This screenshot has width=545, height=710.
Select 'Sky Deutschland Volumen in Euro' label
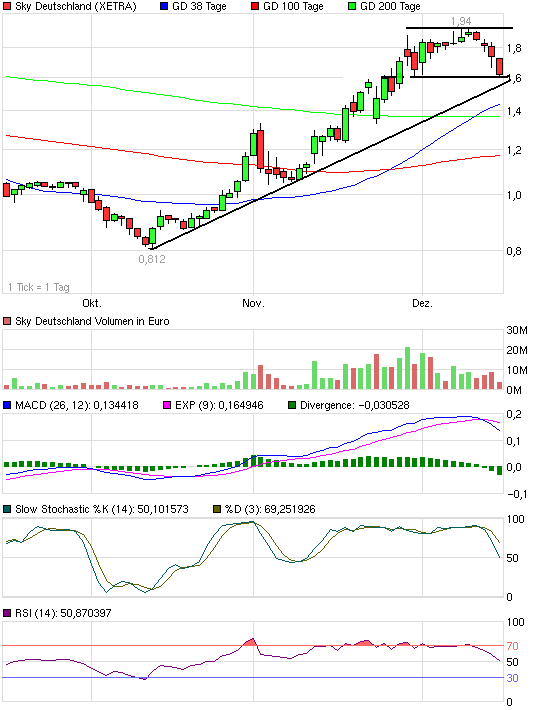(x=92, y=321)
